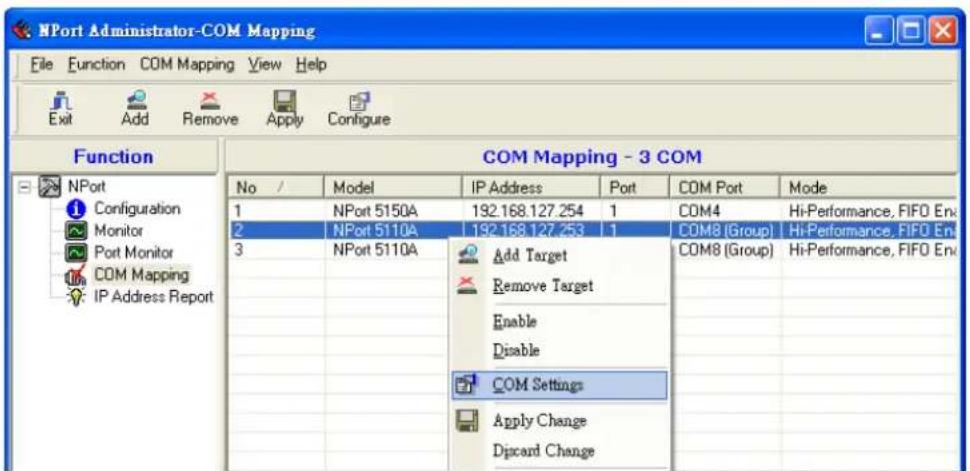Click the Configuration info icon in tree
The height and width of the screenshot is (471, 970).
(x=76, y=210)
